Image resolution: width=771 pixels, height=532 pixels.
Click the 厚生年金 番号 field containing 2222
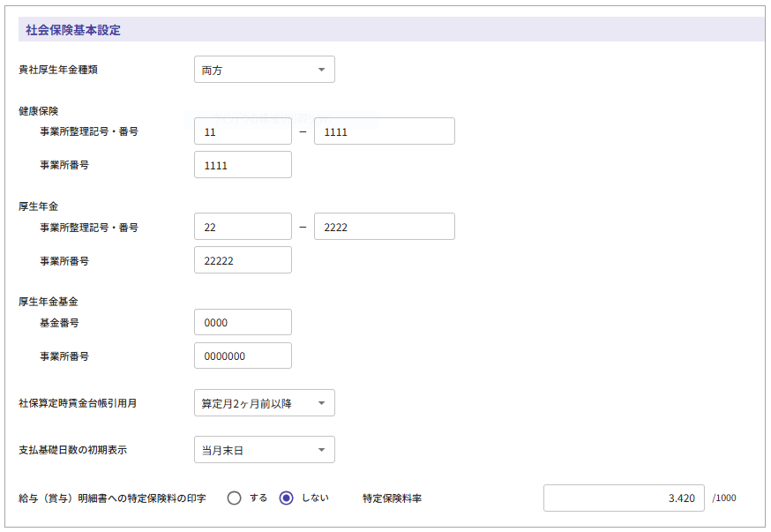click(384, 227)
